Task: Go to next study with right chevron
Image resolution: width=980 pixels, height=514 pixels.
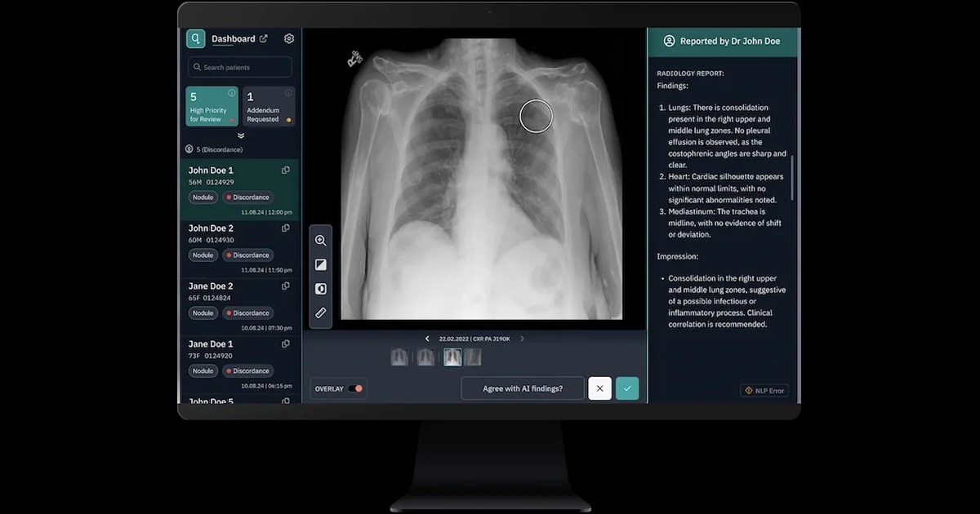Action: tap(523, 339)
